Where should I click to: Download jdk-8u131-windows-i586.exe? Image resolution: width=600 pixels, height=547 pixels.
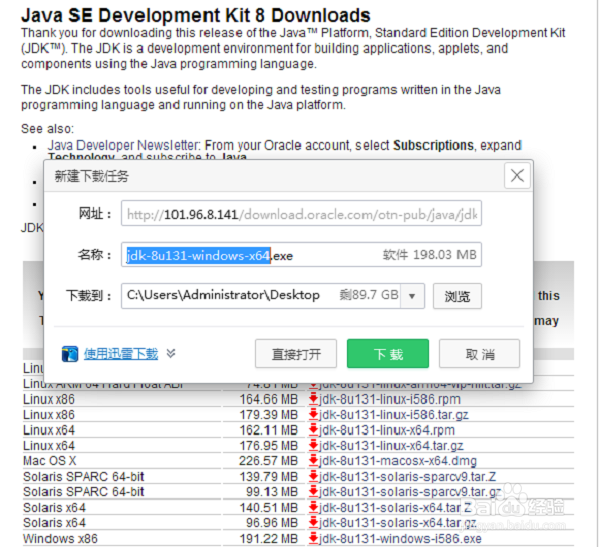tap(400, 539)
